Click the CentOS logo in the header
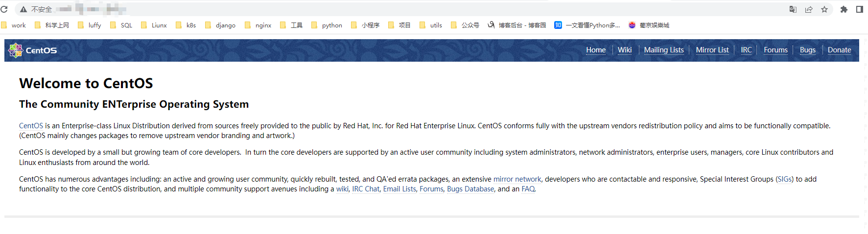 [x=33, y=50]
